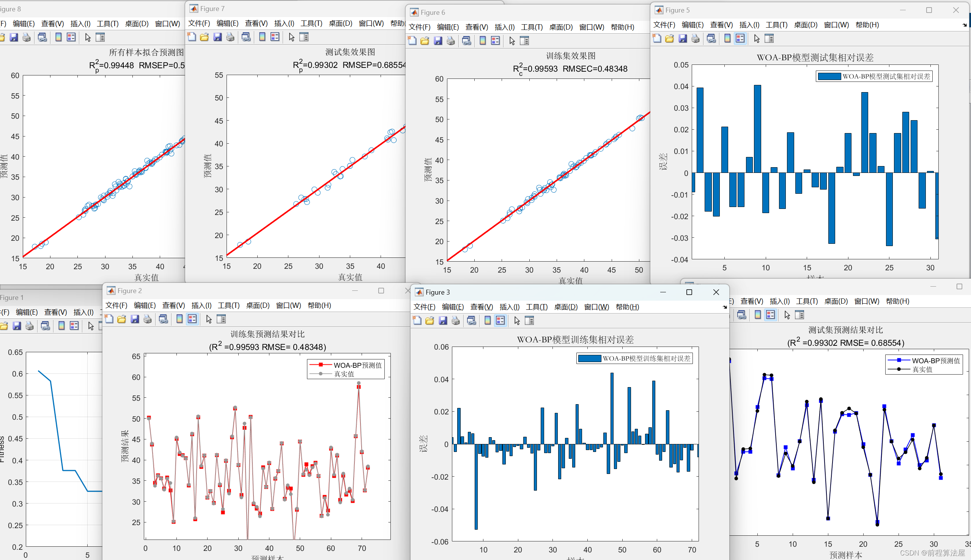The image size is (971, 560).
Task: Click the Figure 1 title bar
Action: click(50, 297)
